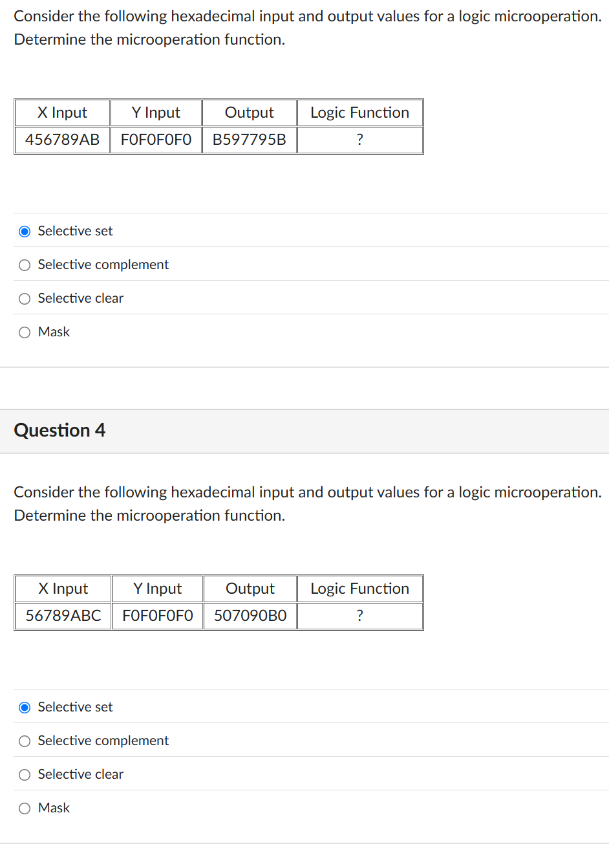Select "Selective clear" for the first question

pos(24,298)
